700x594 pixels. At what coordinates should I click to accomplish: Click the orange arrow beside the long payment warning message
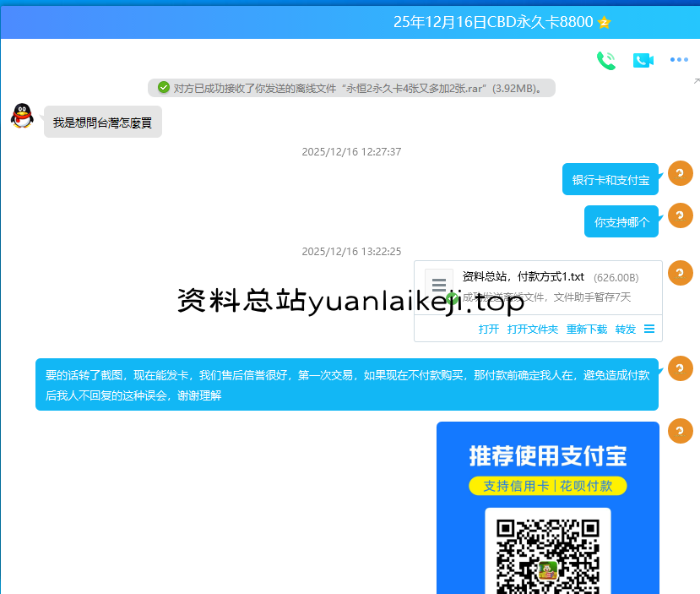point(680,368)
